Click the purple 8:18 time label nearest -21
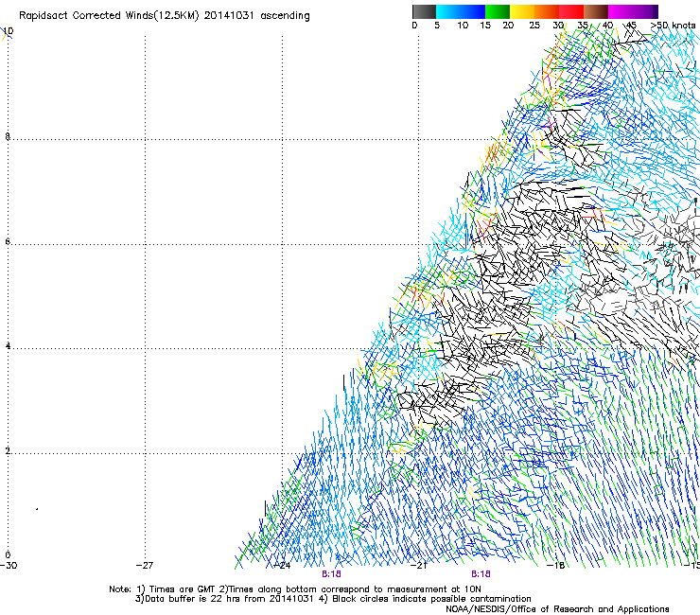Viewport: 700px width, 615px height. pos(481,574)
